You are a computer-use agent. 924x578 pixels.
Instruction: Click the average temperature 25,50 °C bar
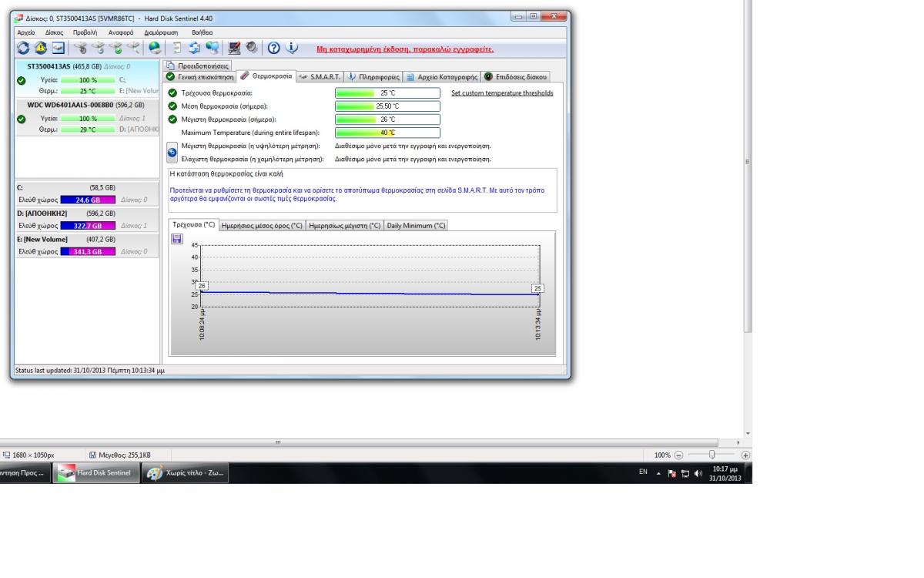click(387, 106)
